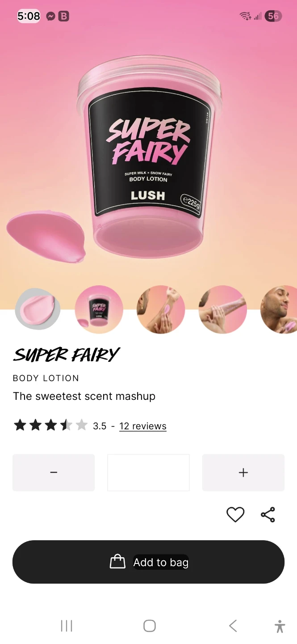Image resolution: width=297 pixels, height=644 pixels.
Task: Tap the Android home button
Action: pos(150,626)
